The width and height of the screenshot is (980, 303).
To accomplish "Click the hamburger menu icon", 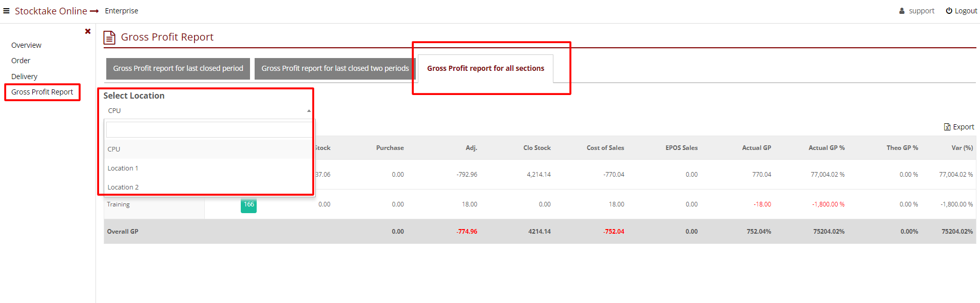I will coord(6,11).
